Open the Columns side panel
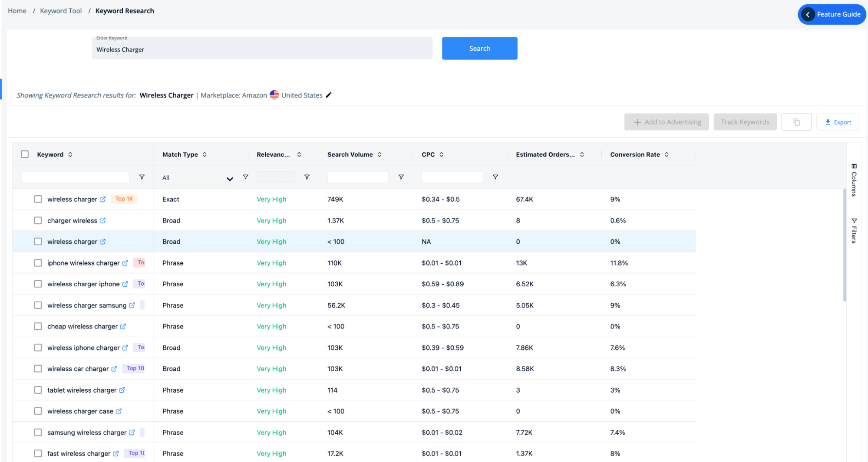868x462 pixels. coord(854,180)
